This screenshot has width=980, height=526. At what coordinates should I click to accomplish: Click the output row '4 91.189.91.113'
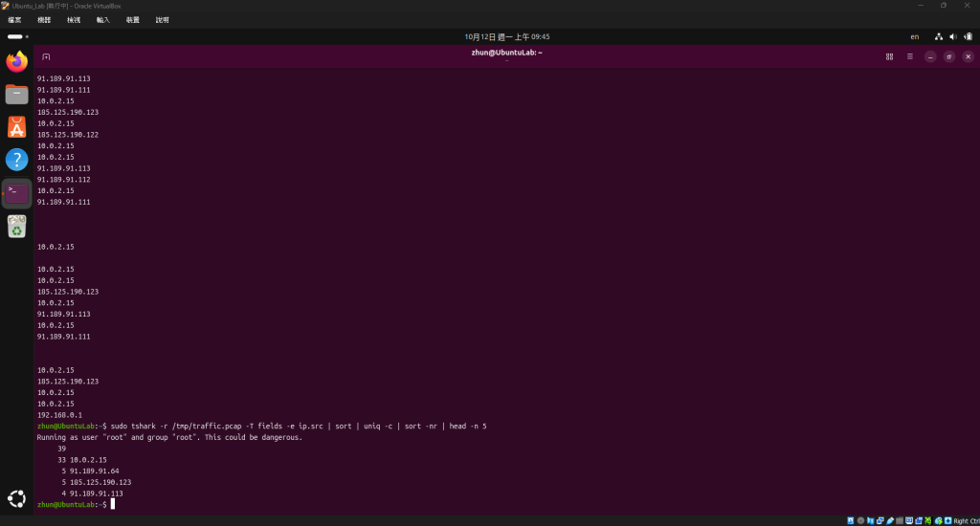click(92, 493)
